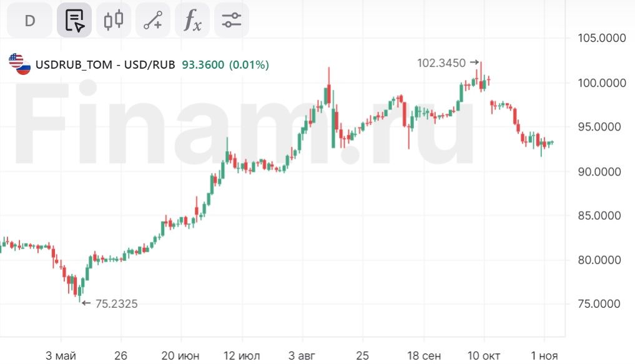
Task: Click the 102.3450 high price marker
Action: [441, 62]
